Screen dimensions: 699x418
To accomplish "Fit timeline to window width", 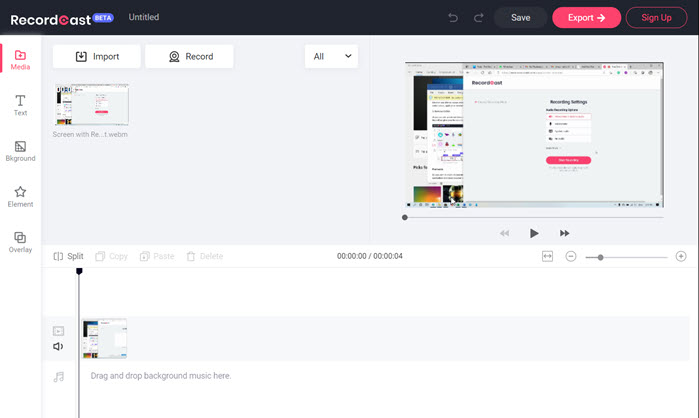I will coord(547,256).
